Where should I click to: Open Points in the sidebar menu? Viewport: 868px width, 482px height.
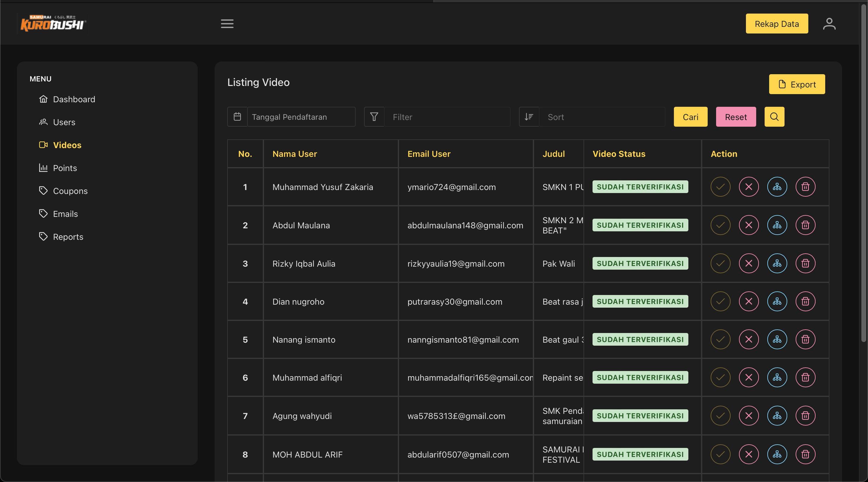(x=58, y=168)
